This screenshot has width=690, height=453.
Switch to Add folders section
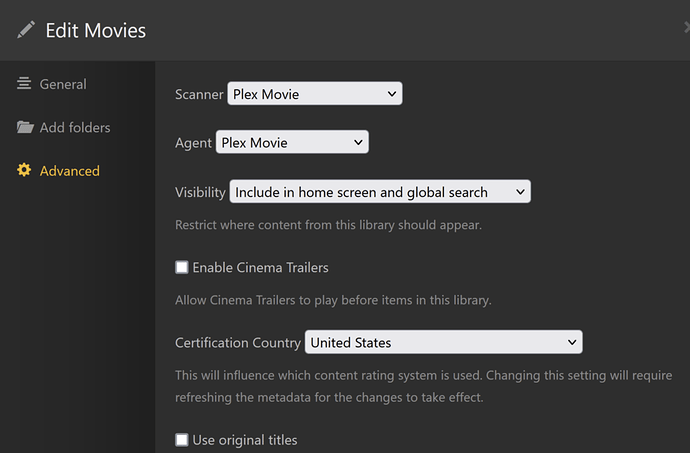click(75, 128)
